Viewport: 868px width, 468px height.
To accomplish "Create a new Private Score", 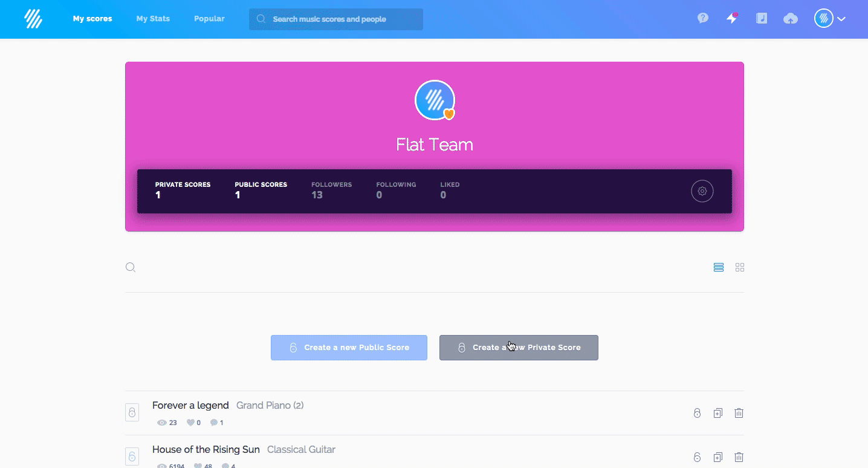I will pos(519,348).
